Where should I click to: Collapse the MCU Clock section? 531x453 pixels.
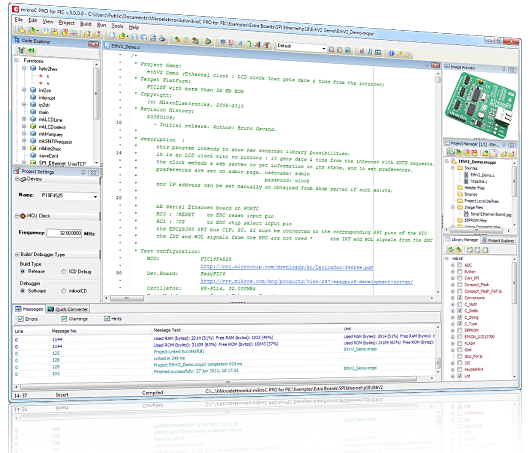(17, 215)
